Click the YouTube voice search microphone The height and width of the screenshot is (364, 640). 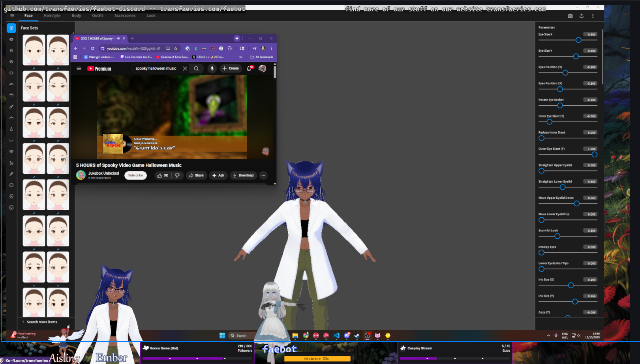(212, 69)
